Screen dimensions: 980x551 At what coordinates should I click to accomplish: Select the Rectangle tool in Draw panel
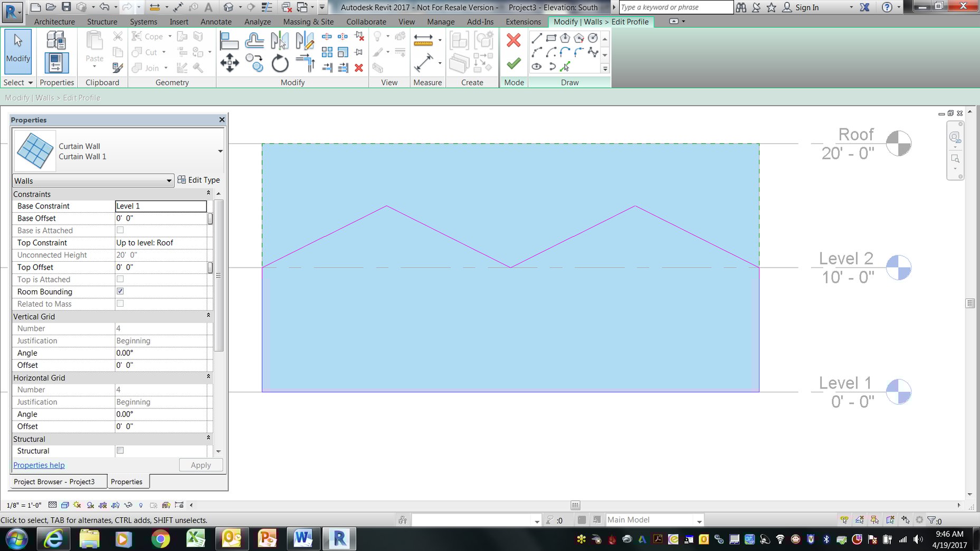pos(551,37)
